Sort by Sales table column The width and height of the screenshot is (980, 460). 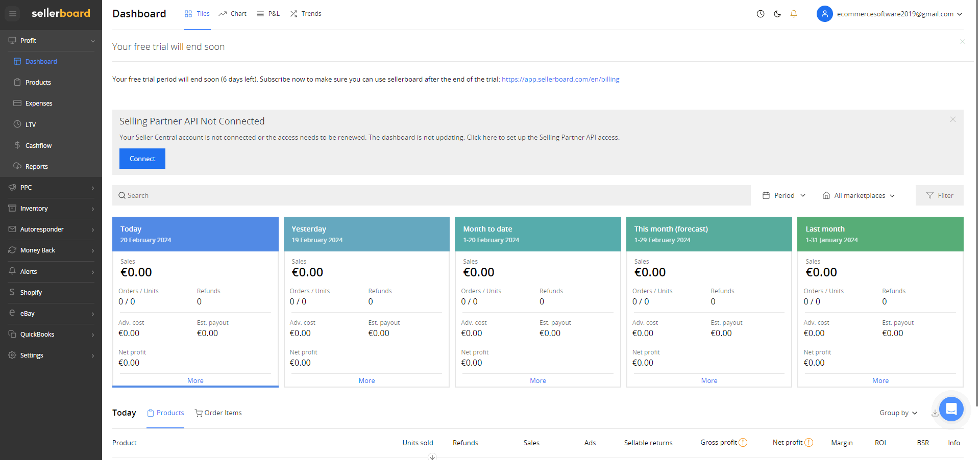(x=531, y=443)
